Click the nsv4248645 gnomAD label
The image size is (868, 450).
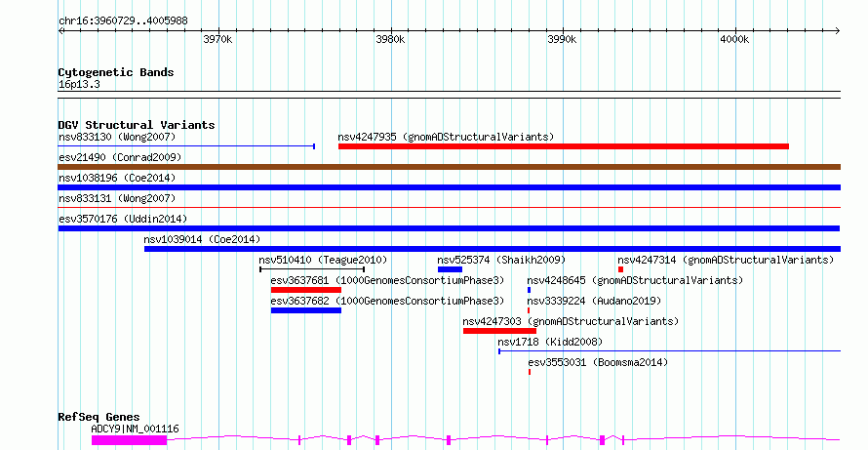tap(635, 280)
